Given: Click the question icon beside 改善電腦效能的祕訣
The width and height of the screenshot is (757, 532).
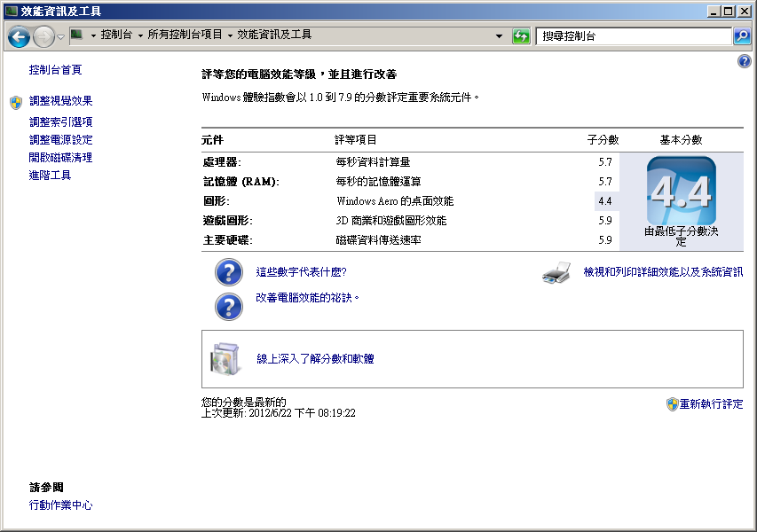Looking at the screenshot, I should [x=229, y=307].
